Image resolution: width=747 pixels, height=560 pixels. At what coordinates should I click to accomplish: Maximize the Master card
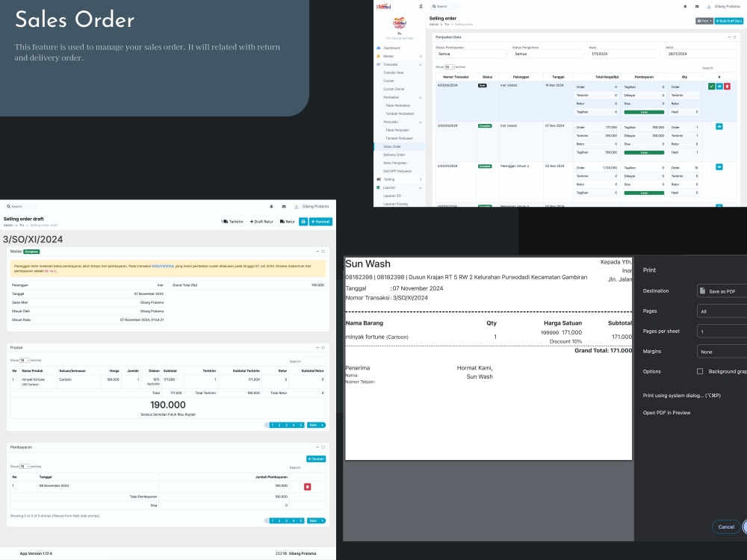point(323,252)
